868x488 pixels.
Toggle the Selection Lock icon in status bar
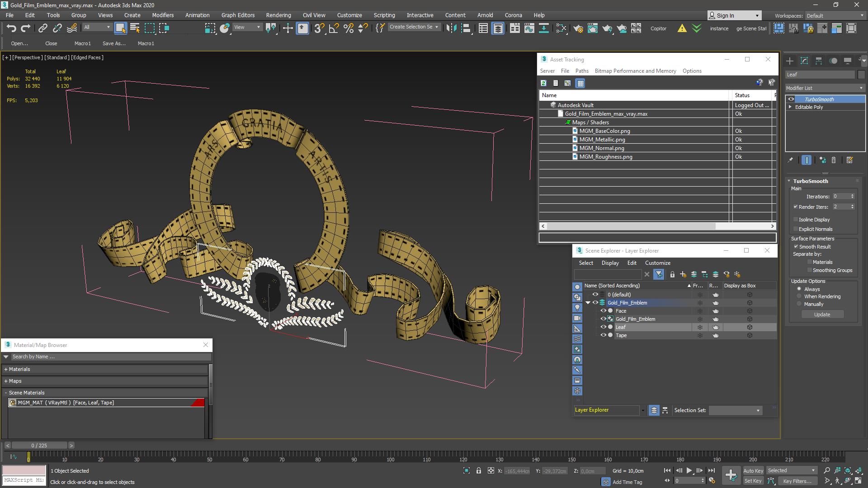[x=479, y=470]
